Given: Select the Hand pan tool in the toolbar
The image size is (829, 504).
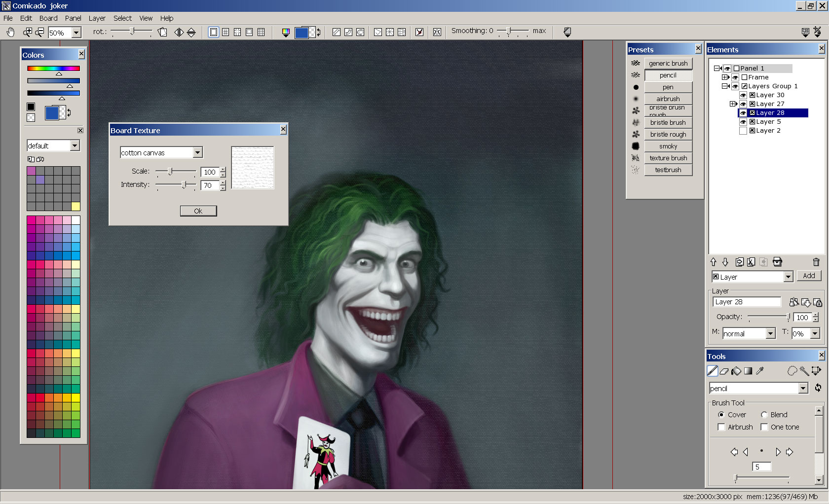Looking at the screenshot, I should [10, 32].
